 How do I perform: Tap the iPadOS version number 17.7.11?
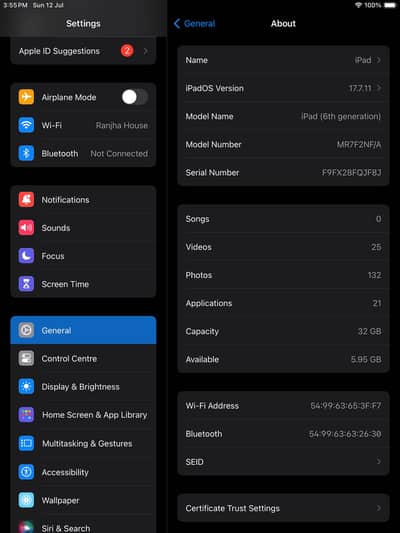(360, 88)
